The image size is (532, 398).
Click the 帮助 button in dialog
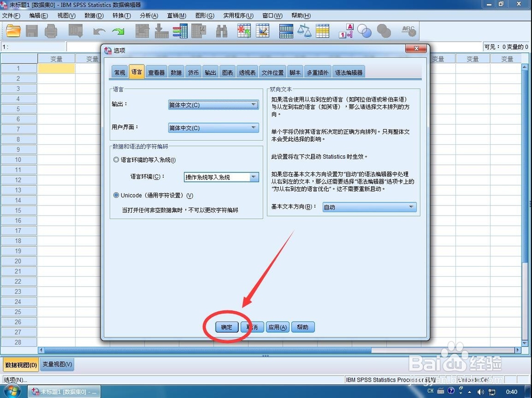[x=303, y=327]
